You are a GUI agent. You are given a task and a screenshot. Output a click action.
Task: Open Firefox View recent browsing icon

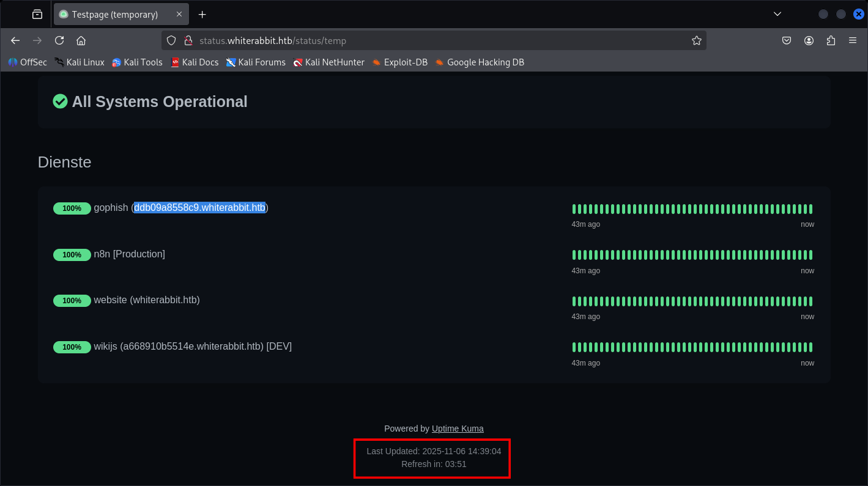coord(37,14)
